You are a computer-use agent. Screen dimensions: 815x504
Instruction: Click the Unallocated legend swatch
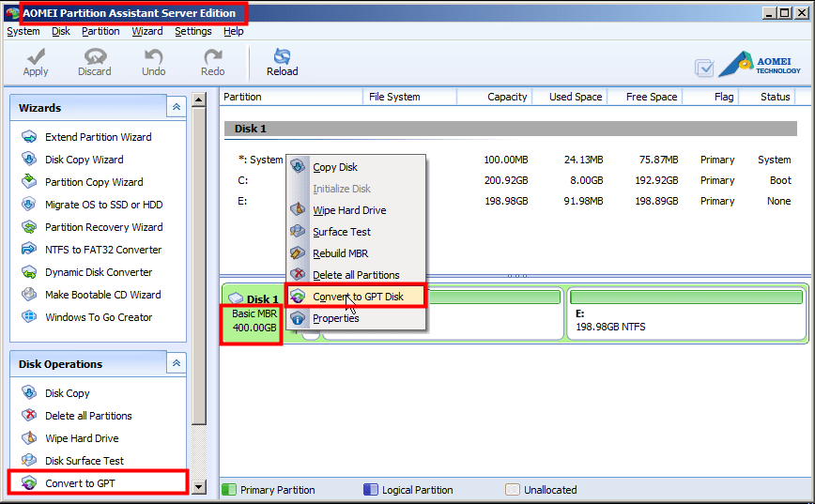513,489
